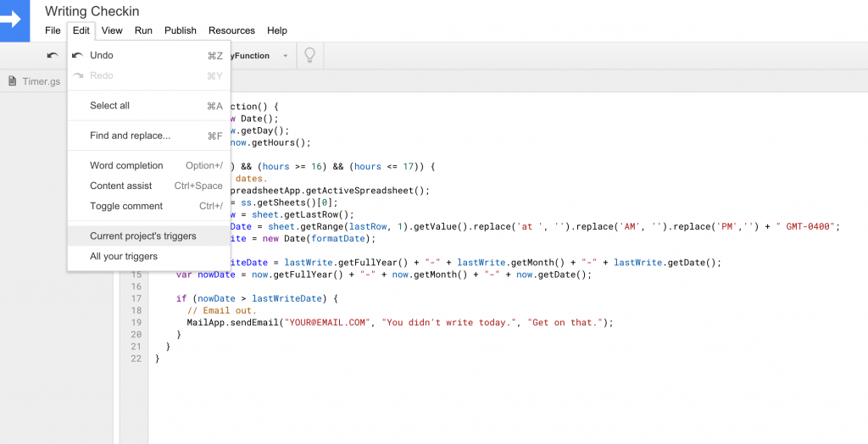This screenshot has width=868, height=444.
Task: Click the Timer.gs file icon in sidebar
Action: (x=13, y=81)
